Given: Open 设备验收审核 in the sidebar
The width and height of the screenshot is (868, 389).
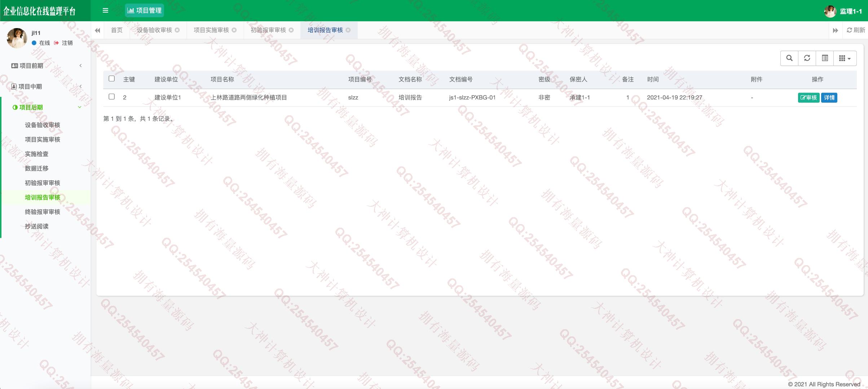Looking at the screenshot, I should [43, 125].
